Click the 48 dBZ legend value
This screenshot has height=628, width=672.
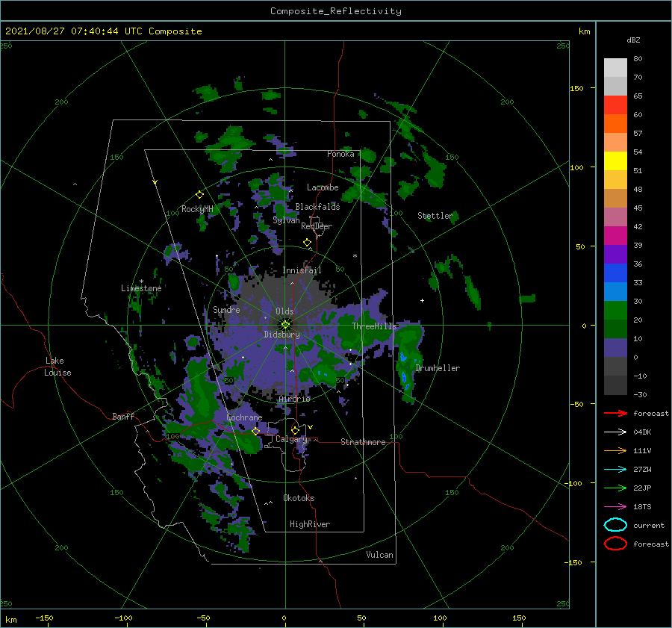click(638, 189)
